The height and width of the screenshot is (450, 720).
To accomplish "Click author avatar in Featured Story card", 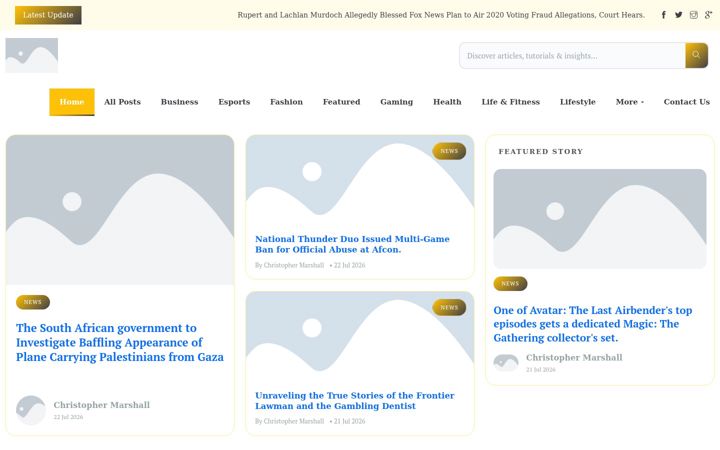I will (x=506, y=362).
